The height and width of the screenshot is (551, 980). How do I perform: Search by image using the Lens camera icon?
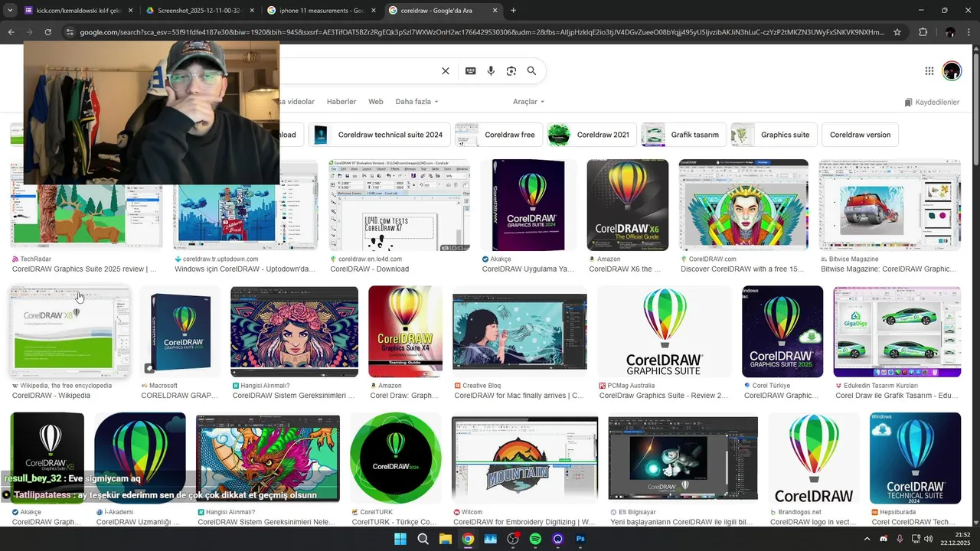[511, 71]
